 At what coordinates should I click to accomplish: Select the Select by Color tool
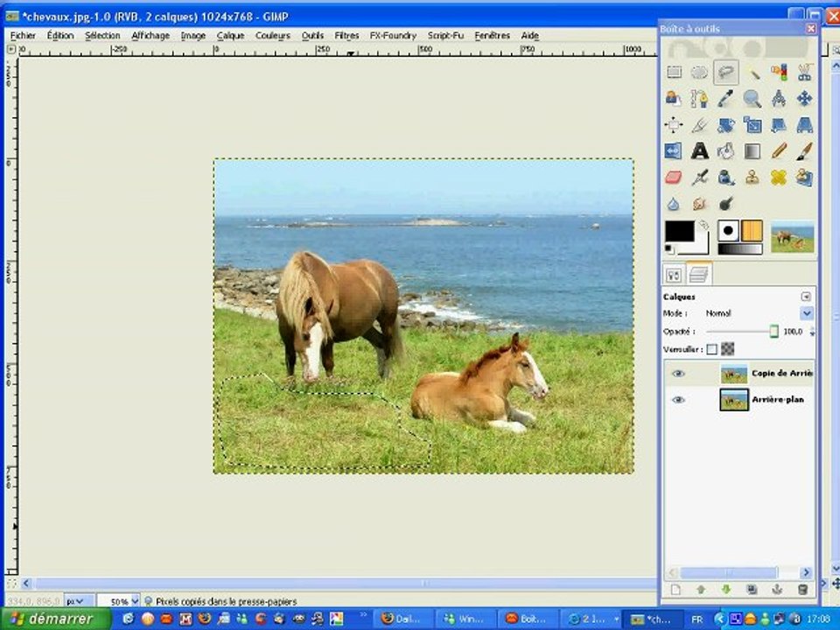(779, 72)
